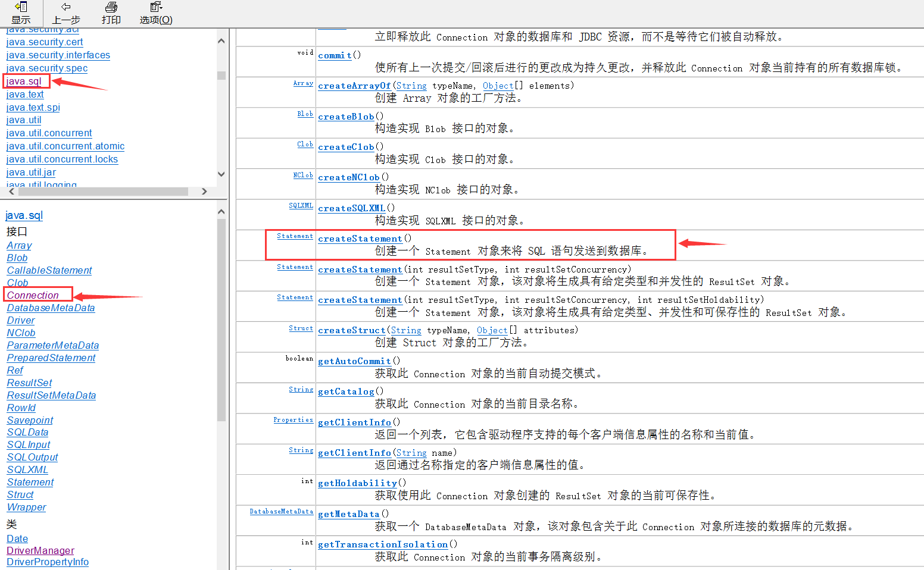Open the NClob interface link

[x=21, y=333]
